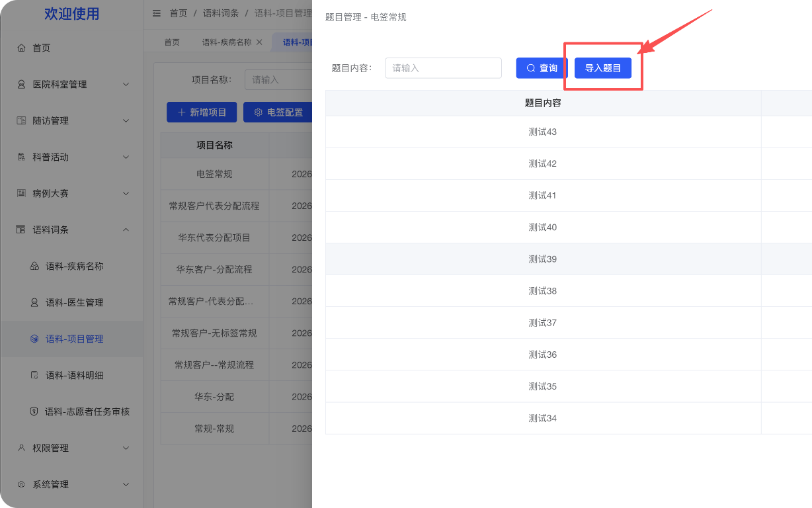812x508 pixels.
Task: Switch to the 首页 page tab
Action: tap(172, 42)
